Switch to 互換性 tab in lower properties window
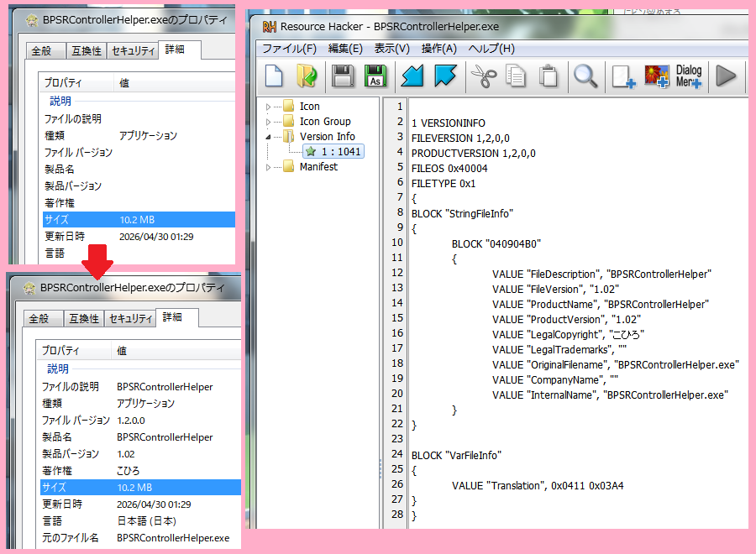 point(84,318)
